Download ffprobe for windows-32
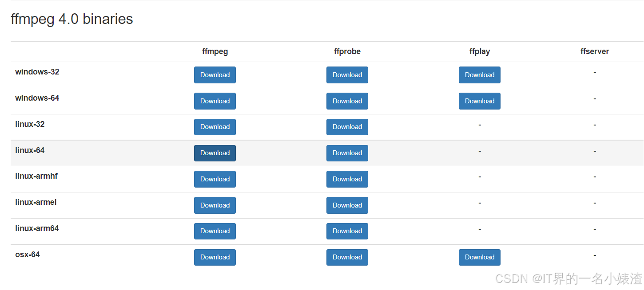Screen dimensions: 644x290 click(x=347, y=75)
